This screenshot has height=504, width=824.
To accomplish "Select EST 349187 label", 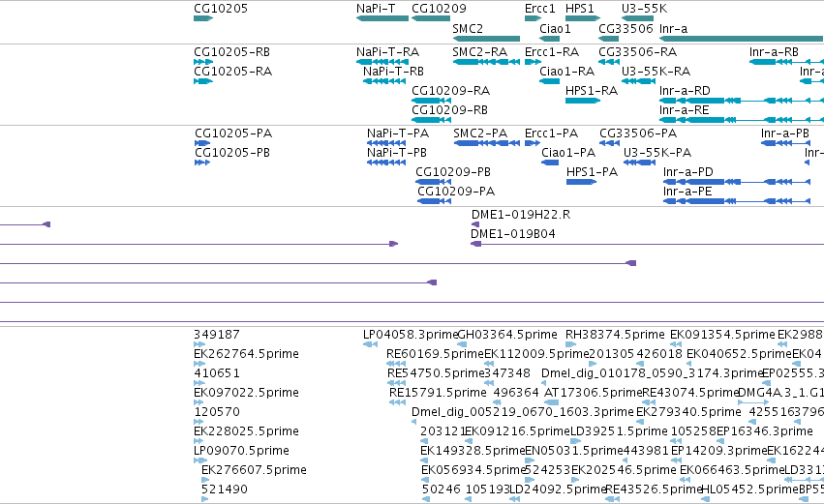I will pos(217,335).
